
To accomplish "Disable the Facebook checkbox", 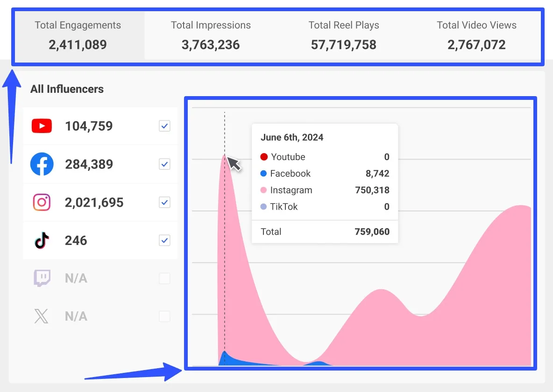I will (164, 164).
